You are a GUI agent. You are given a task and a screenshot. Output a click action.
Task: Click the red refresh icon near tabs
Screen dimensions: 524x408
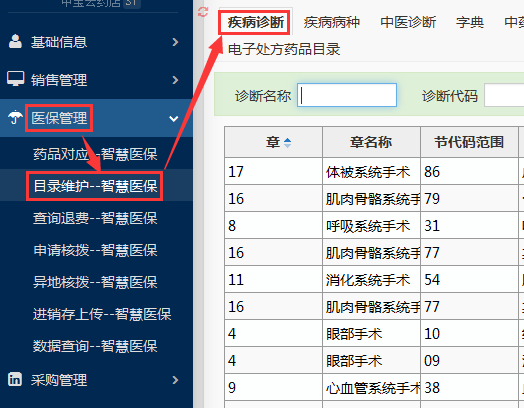203,13
